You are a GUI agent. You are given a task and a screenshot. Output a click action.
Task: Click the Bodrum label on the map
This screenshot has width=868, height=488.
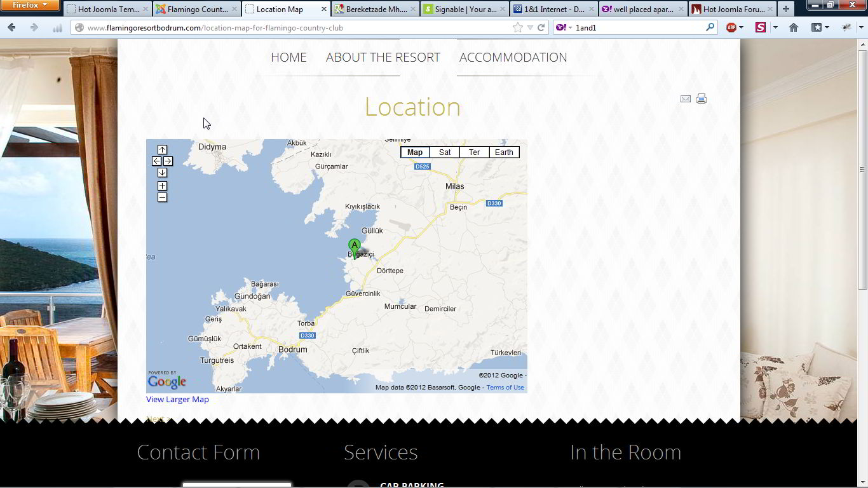[292, 349]
